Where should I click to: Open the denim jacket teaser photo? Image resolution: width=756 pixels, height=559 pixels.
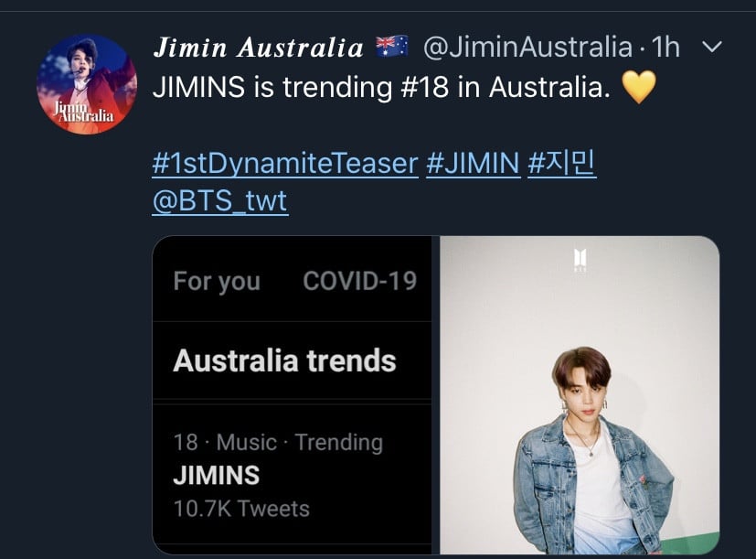click(580, 395)
